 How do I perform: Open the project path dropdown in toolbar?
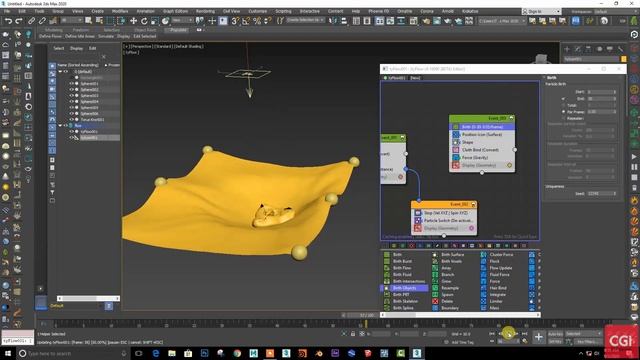point(502,20)
